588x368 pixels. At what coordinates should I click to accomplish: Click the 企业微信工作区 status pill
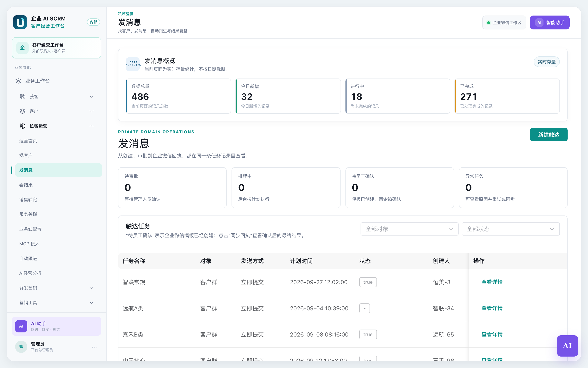pyautogui.click(x=504, y=23)
